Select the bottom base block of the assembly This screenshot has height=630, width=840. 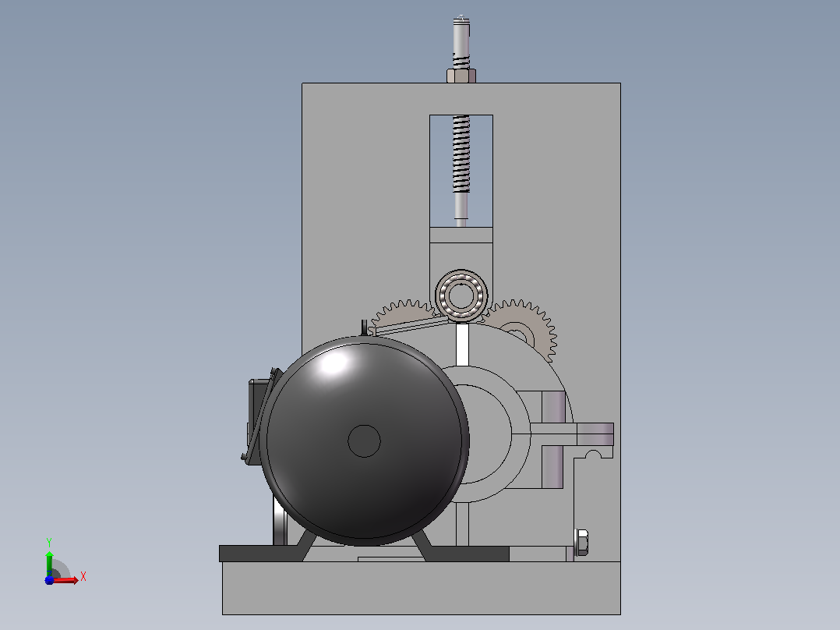[421, 588]
